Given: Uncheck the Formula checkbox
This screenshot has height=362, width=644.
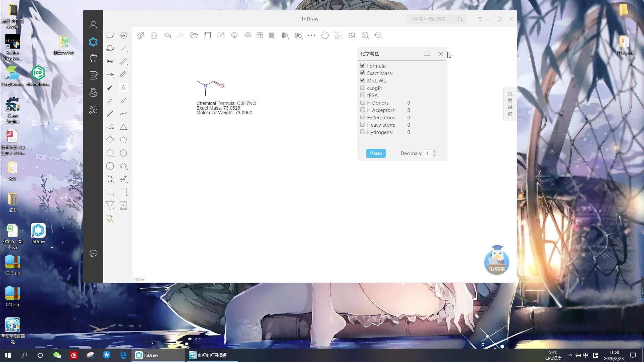Looking at the screenshot, I should (363, 66).
